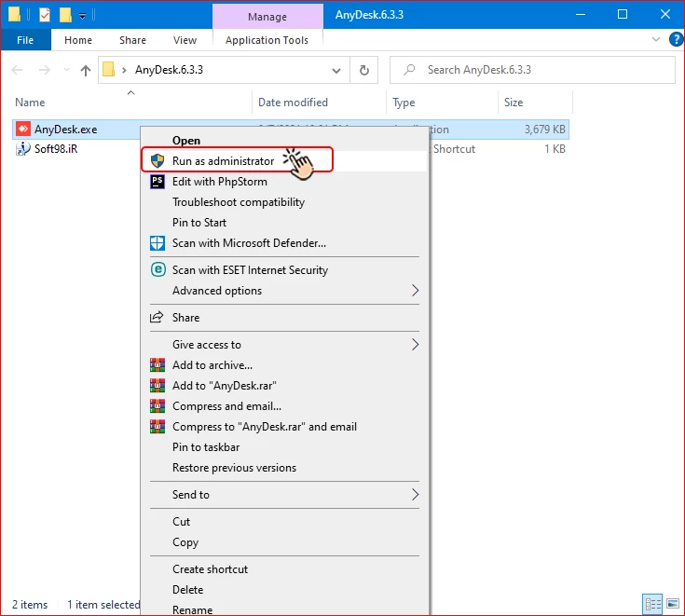Switch to the View ribbon tab
The height and width of the screenshot is (616, 685).
click(x=185, y=40)
